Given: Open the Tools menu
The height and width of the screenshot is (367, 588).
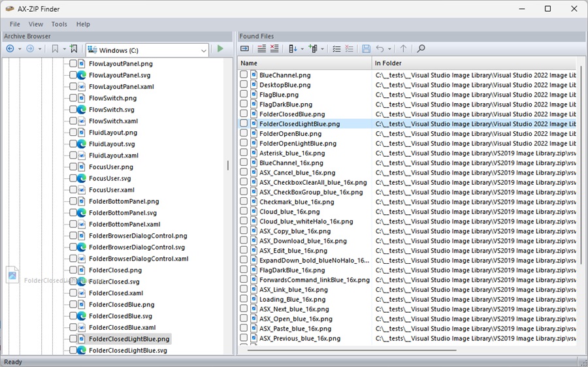Looking at the screenshot, I should (59, 24).
